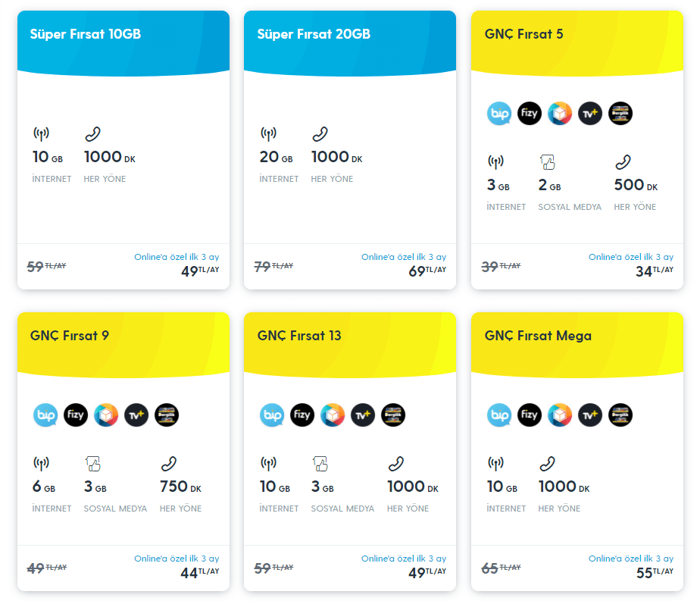Select the GNÇ Fırsat Mega plan header
Viewport: 700px width, 604px height.
538,336
